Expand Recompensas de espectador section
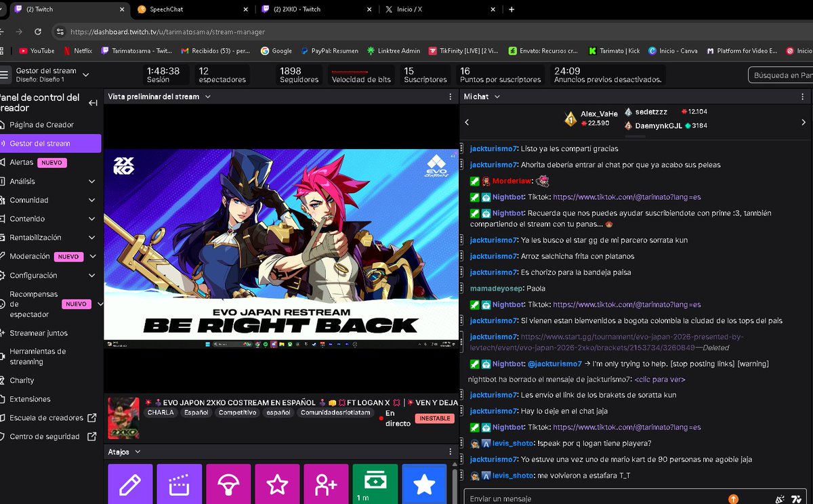Viewport: 813px width, 504px height. point(100,304)
